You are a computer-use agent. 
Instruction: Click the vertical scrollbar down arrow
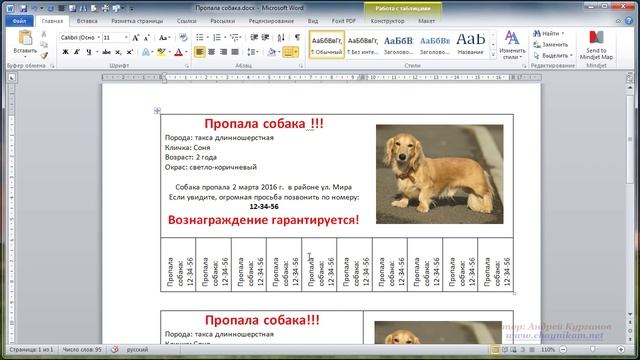tap(630, 314)
